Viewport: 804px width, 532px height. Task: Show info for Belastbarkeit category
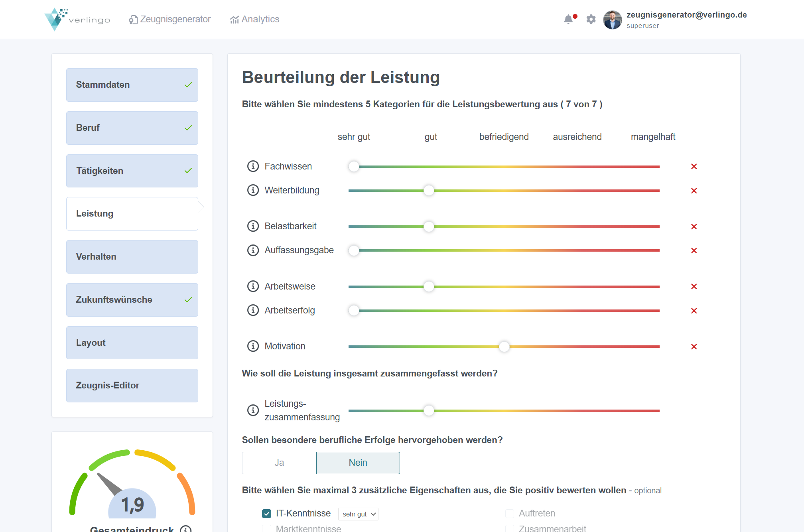tap(253, 226)
